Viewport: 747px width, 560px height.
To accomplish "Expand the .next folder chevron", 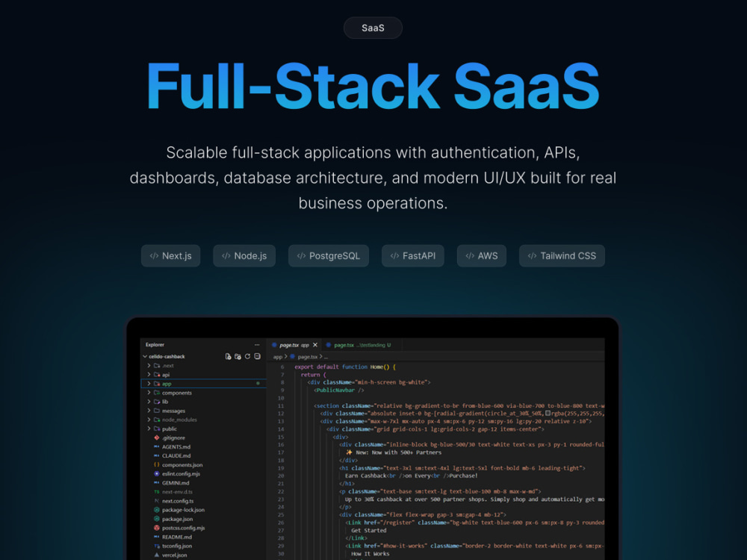I will tap(149, 366).
